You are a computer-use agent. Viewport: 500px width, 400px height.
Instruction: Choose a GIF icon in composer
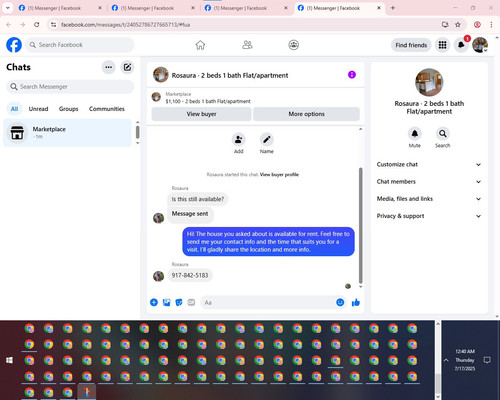coord(191,302)
